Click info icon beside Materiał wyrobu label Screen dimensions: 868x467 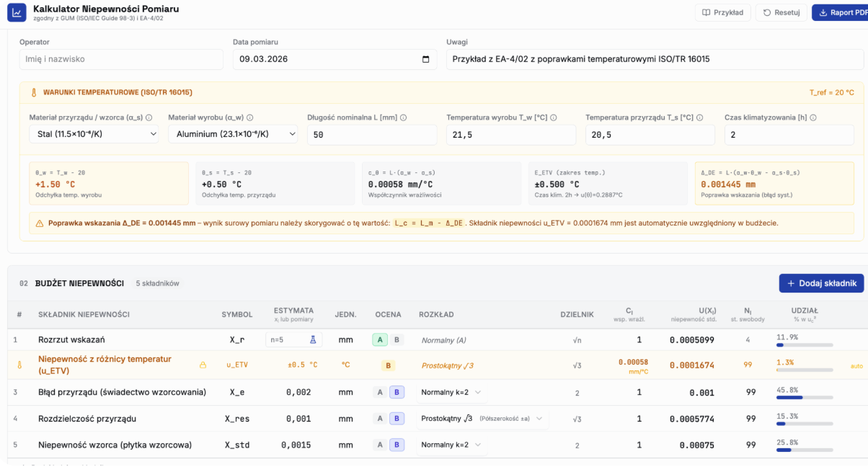click(250, 117)
